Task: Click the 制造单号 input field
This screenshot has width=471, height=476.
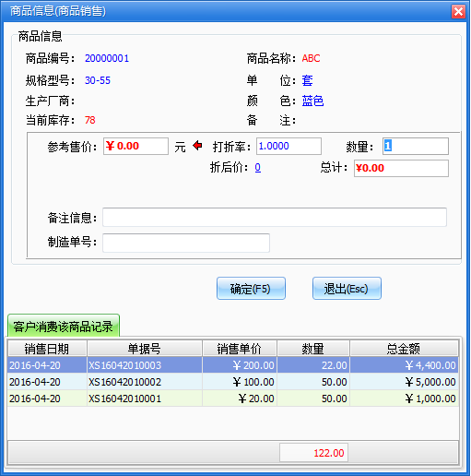Action: pos(186,243)
